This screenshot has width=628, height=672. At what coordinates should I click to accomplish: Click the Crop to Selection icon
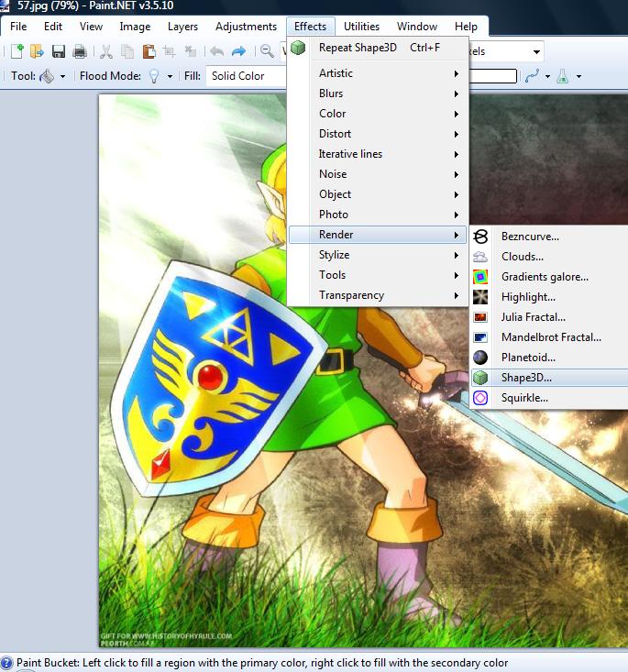(x=170, y=51)
